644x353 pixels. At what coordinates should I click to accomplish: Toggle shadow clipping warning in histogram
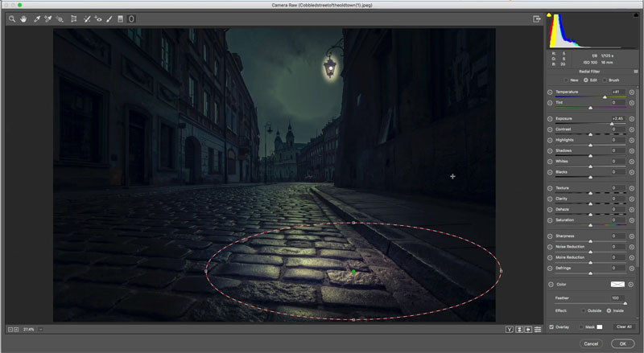[549, 14]
